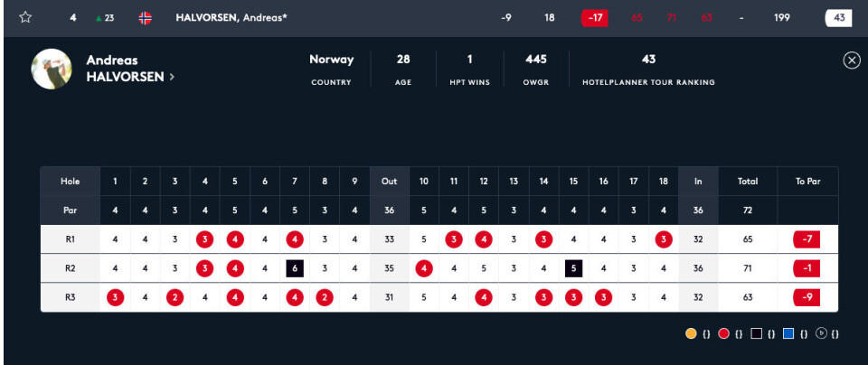Click the red circle legend icon

[723, 334]
